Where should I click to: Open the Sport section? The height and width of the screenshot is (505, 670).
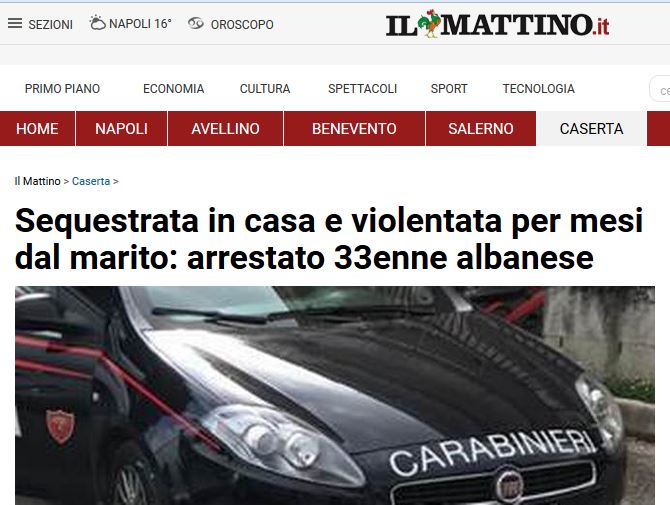(x=449, y=88)
